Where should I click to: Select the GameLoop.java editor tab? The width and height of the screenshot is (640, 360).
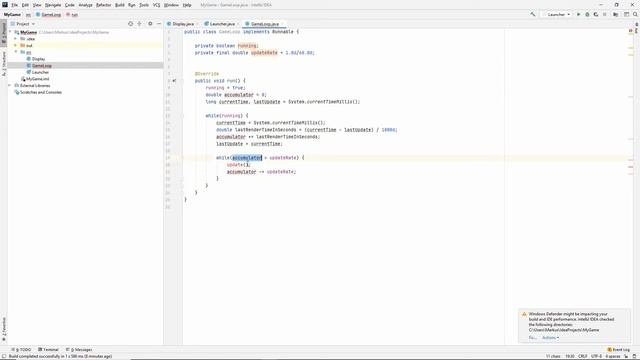pyautogui.click(x=264, y=24)
